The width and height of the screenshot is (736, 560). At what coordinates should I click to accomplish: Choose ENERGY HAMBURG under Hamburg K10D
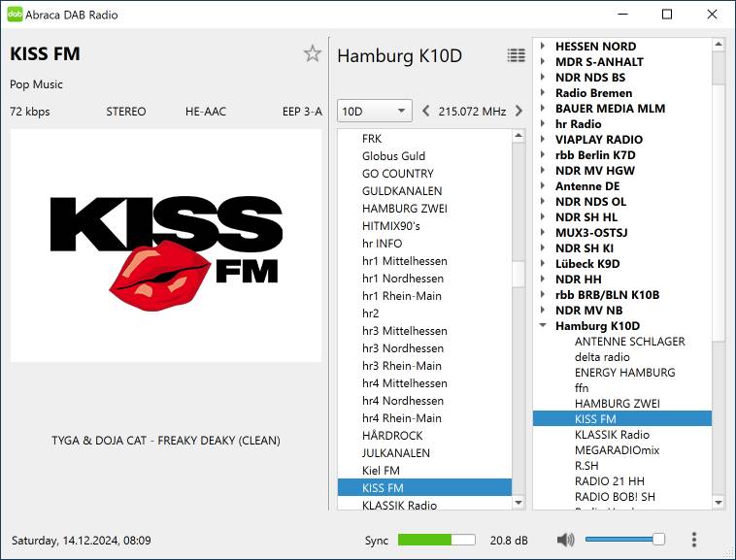pyautogui.click(x=624, y=373)
